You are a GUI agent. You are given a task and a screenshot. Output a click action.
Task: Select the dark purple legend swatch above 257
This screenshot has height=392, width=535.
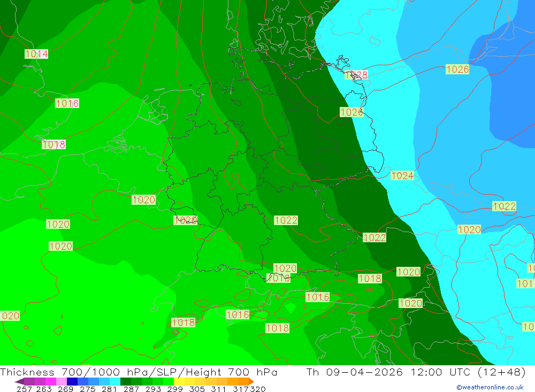(x=29, y=381)
